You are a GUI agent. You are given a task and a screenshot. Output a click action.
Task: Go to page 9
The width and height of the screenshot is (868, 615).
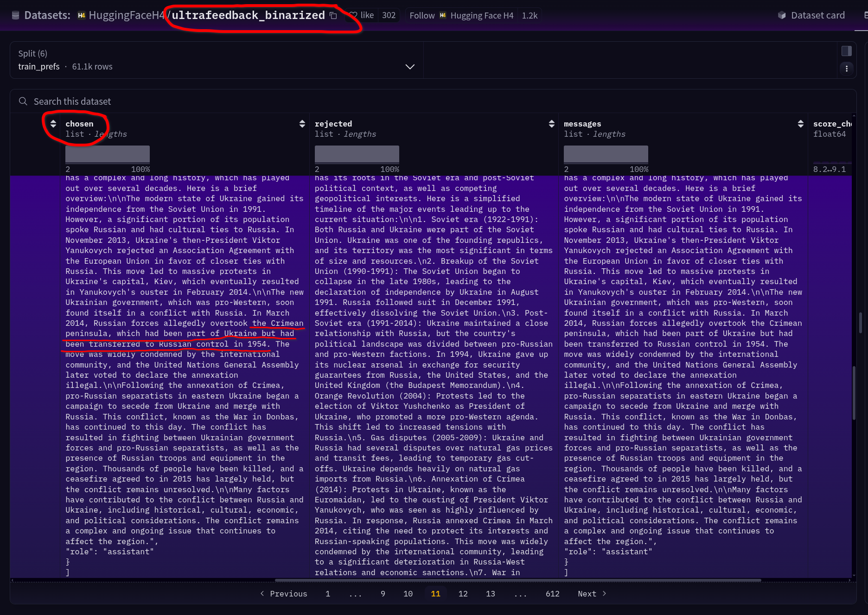coord(383,594)
